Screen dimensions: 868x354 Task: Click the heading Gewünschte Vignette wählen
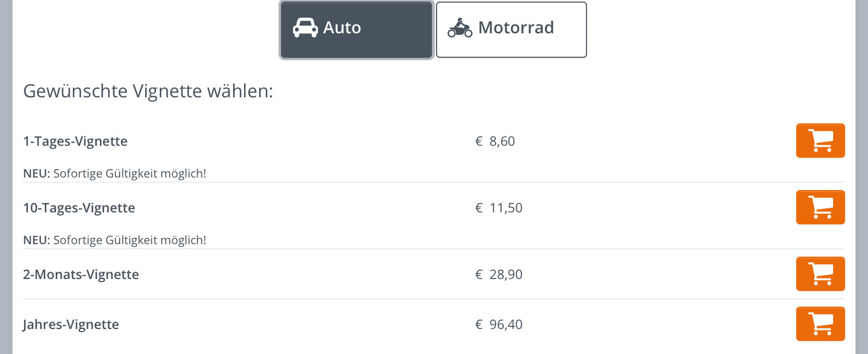coord(148,91)
